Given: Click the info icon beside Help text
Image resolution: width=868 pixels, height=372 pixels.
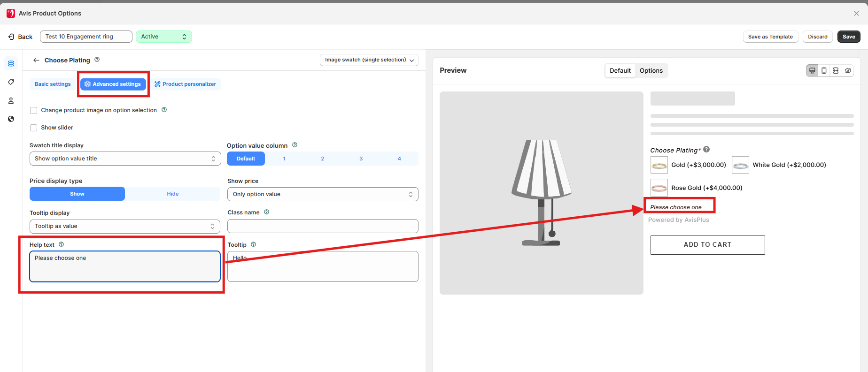Looking at the screenshot, I should pyautogui.click(x=62, y=244).
